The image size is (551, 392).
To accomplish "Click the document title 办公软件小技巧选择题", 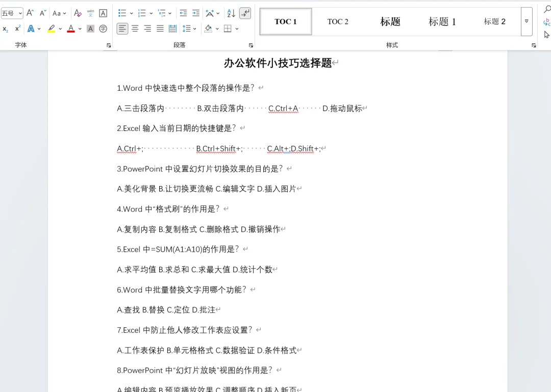I will point(278,63).
